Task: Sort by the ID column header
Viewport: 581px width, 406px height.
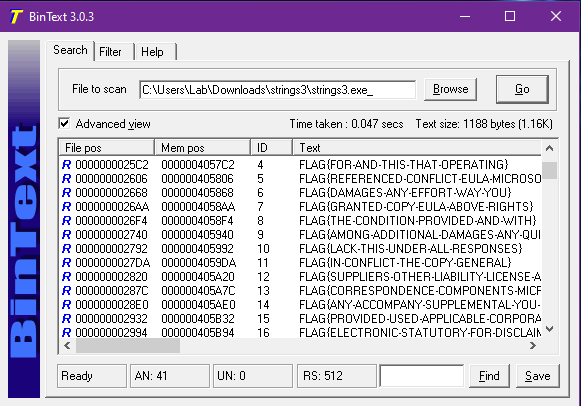Action: coord(271,148)
